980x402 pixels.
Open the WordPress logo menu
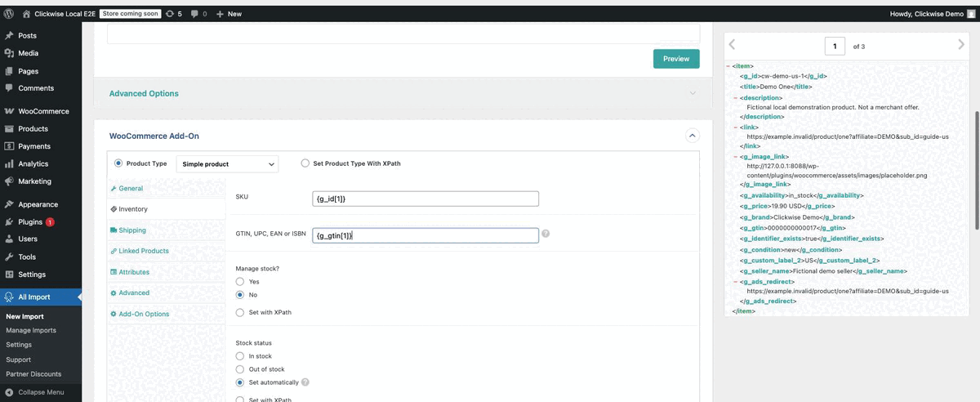[8, 14]
